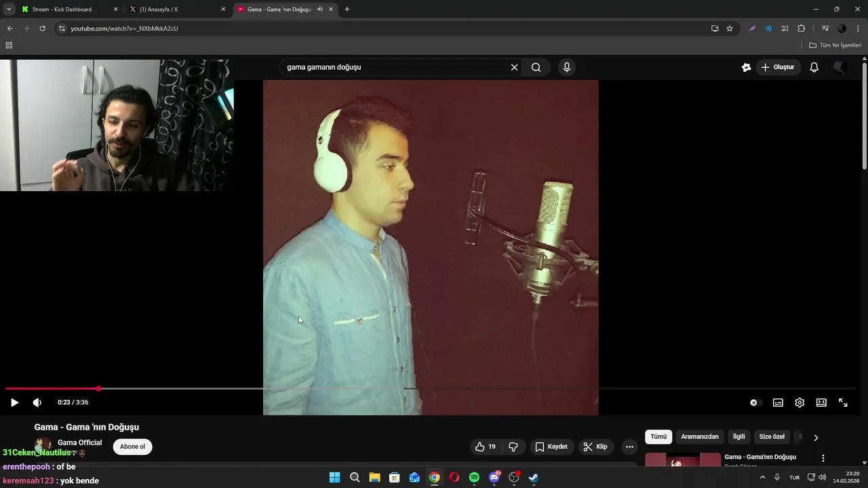Image resolution: width=868 pixels, height=488 pixels.
Task: Select the Size özel filter chip
Action: 772,436
